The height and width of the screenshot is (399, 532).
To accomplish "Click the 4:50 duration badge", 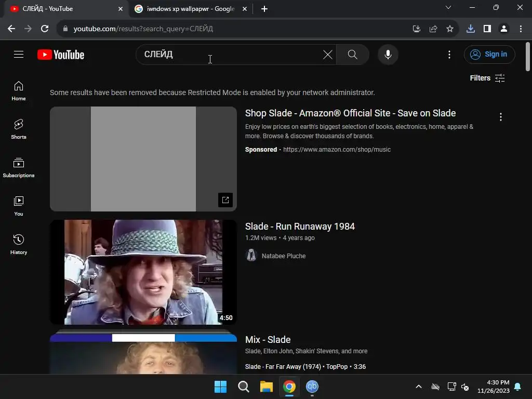I will tap(226, 317).
